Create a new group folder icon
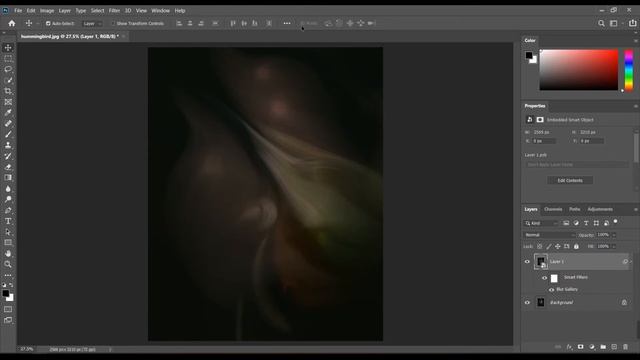Image resolution: width=640 pixels, height=360 pixels. [603, 347]
